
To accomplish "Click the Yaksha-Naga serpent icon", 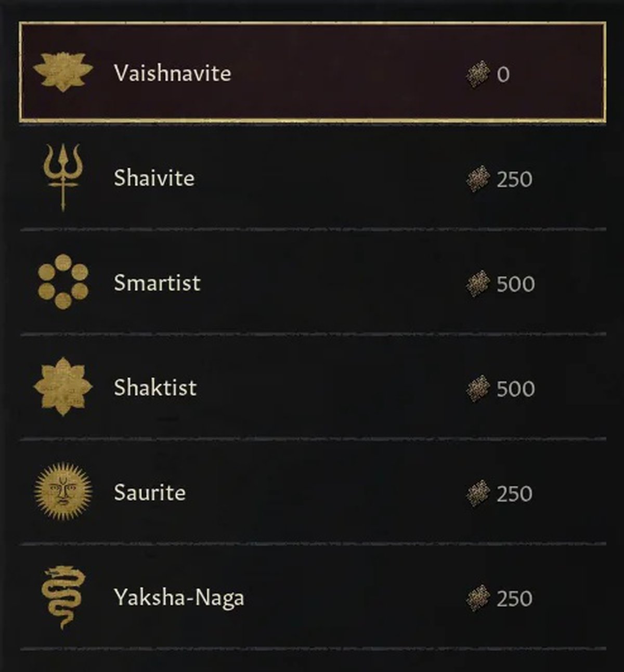I will coord(63,597).
